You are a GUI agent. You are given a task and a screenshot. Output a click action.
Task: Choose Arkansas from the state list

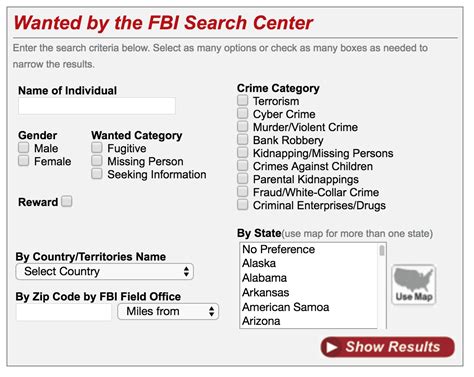[309, 292]
